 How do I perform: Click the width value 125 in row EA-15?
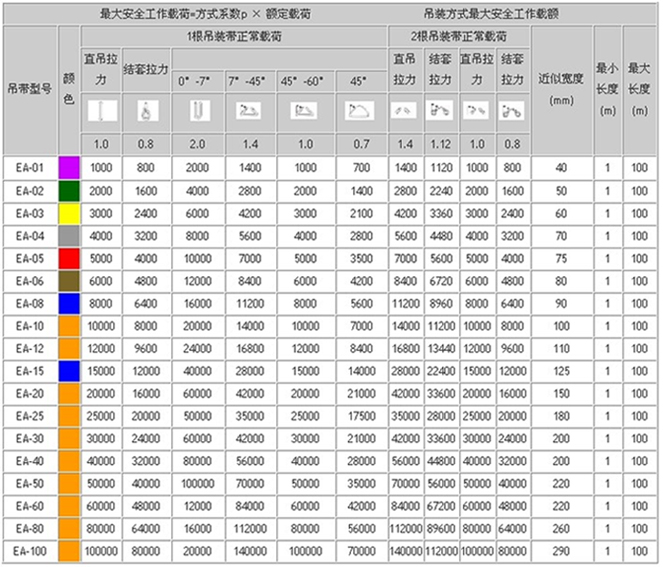pos(561,371)
